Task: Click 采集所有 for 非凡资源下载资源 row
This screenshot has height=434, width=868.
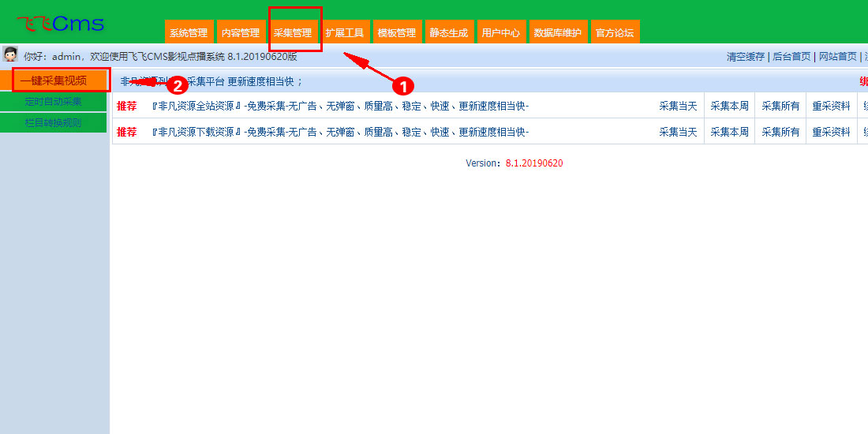Action: [x=780, y=132]
